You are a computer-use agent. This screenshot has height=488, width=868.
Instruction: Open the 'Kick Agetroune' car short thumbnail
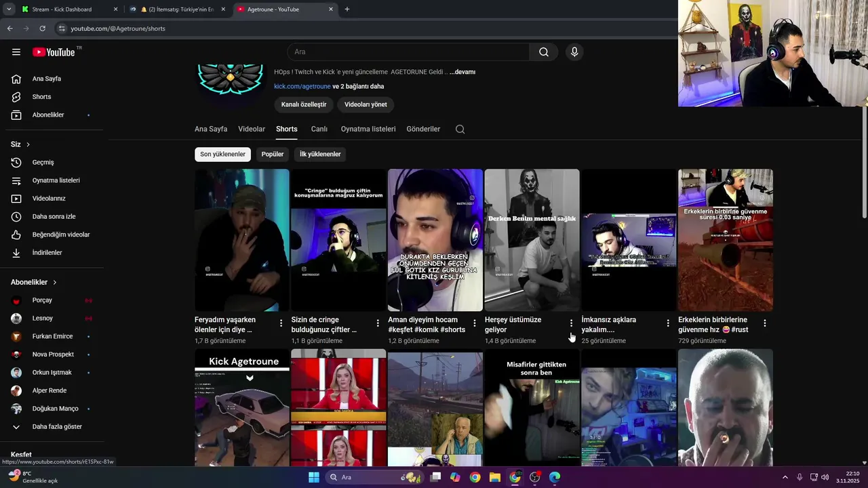point(242,407)
